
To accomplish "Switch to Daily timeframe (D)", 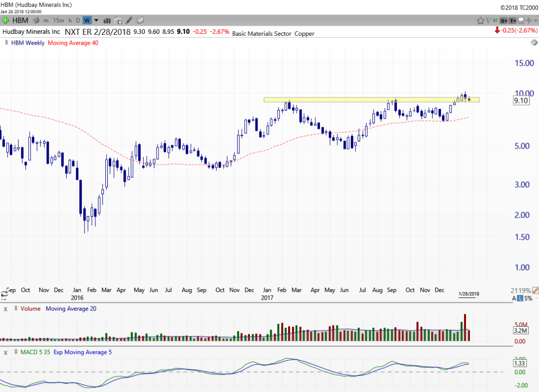I will [78, 20].
